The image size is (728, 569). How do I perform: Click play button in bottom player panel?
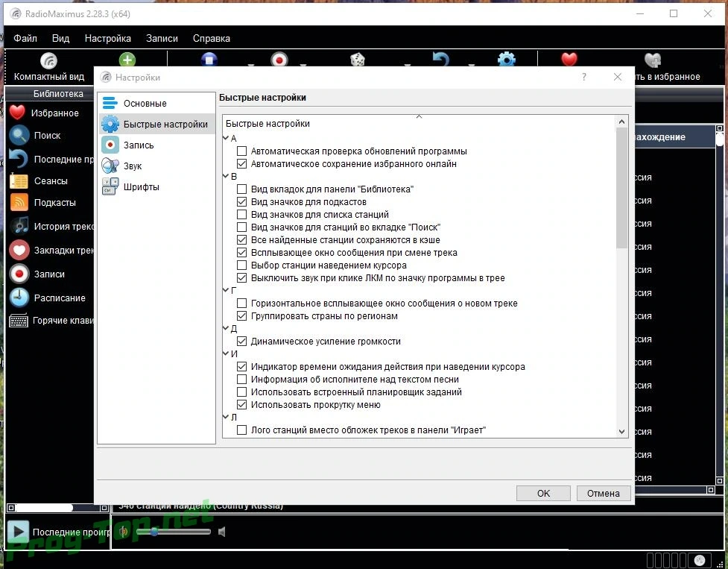point(18,532)
